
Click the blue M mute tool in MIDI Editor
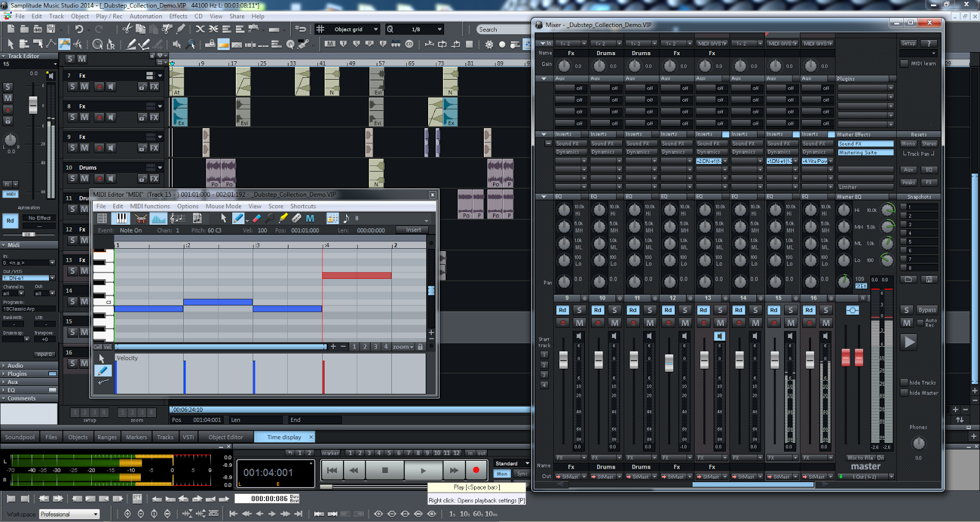pyautogui.click(x=310, y=218)
